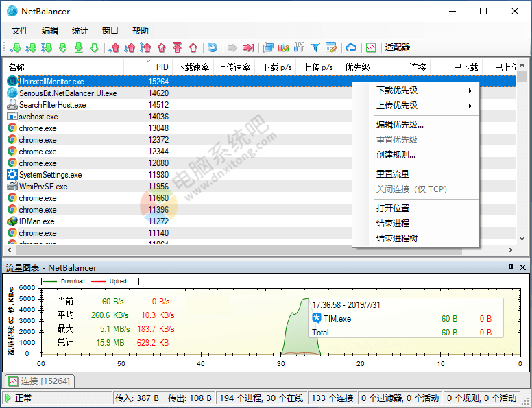
Task: Click 133 个连接 in status bar
Action: pyautogui.click(x=332, y=398)
